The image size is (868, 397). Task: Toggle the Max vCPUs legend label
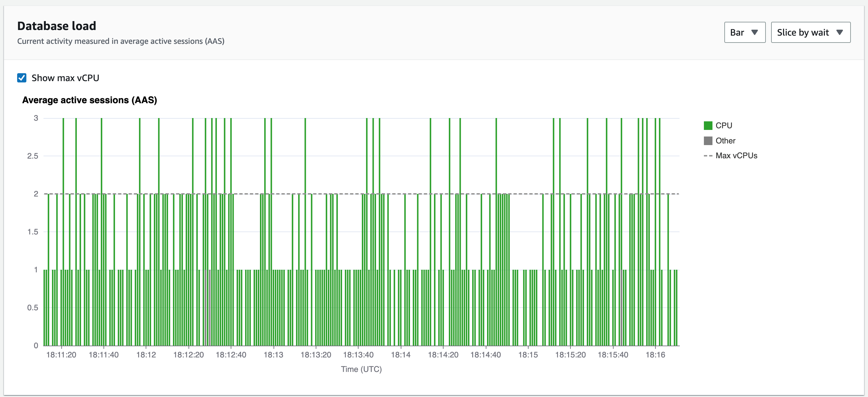(x=736, y=156)
